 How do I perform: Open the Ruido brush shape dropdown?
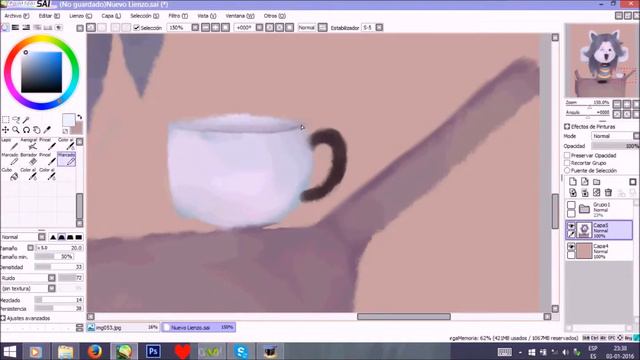tap(52, 278)
